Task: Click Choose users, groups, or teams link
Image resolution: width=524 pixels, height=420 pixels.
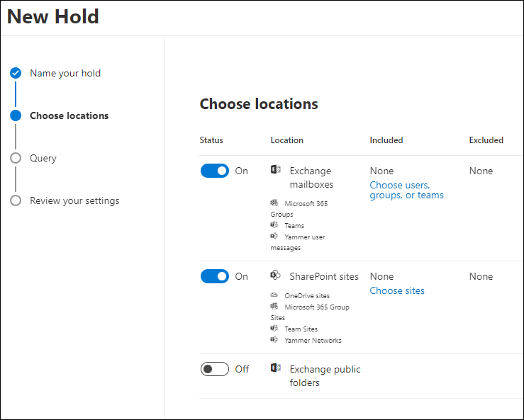Action: [x=406, y=190]
